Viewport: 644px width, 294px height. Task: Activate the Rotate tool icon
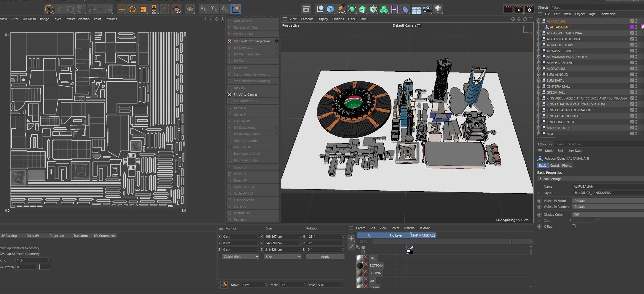coord(133,9)
